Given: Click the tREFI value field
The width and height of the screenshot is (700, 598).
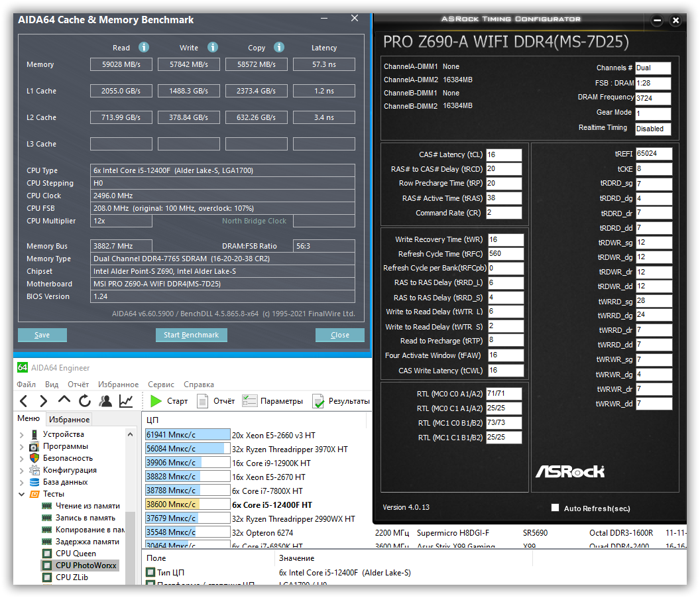Looking at the screenshot, I should click(654, 154).
